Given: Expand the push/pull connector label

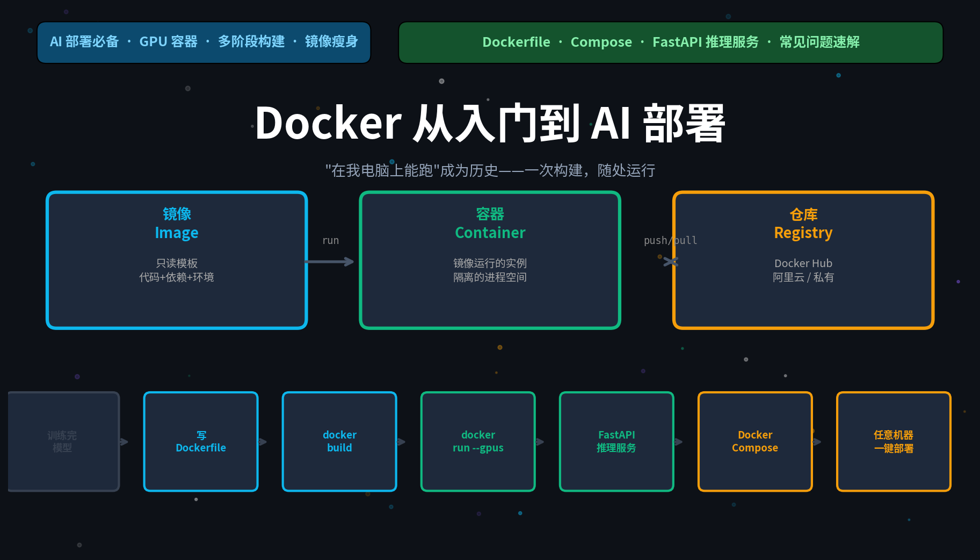Looking at the screenshot, I should tap(670, 240).
